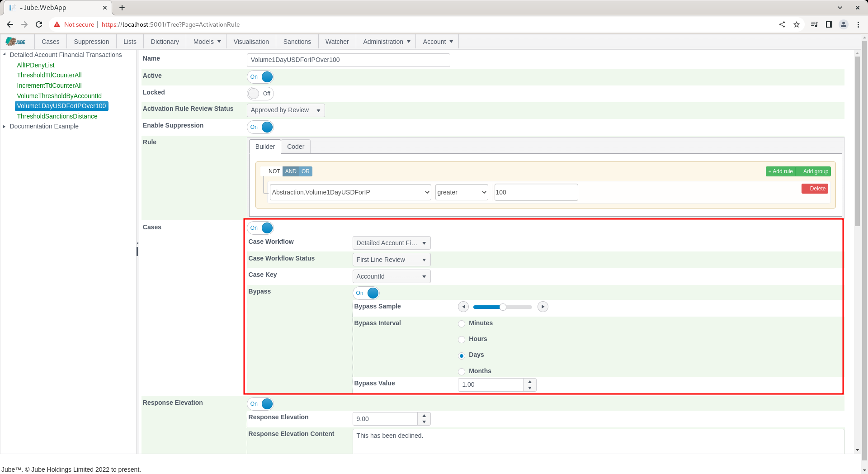Open rule field Abstraction.Volume1DayUSDForIP dropdown

click(350, 192)
